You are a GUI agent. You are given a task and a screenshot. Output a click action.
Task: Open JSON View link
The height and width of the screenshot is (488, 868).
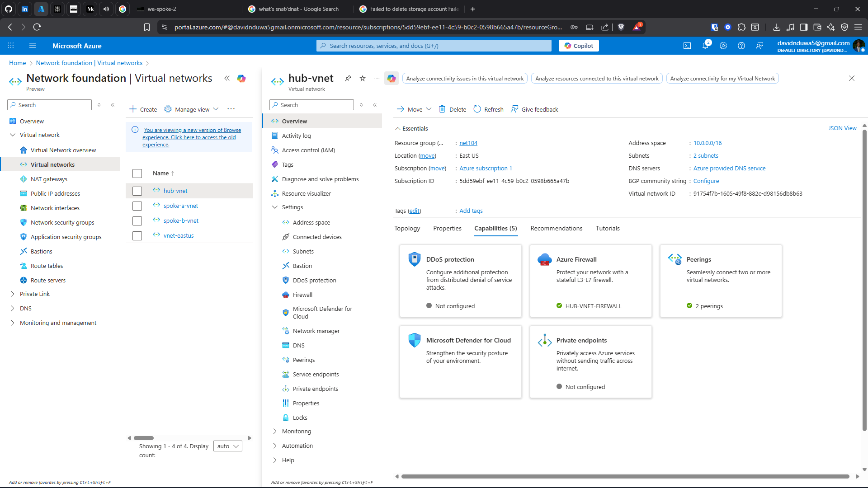tap(842, 128)
